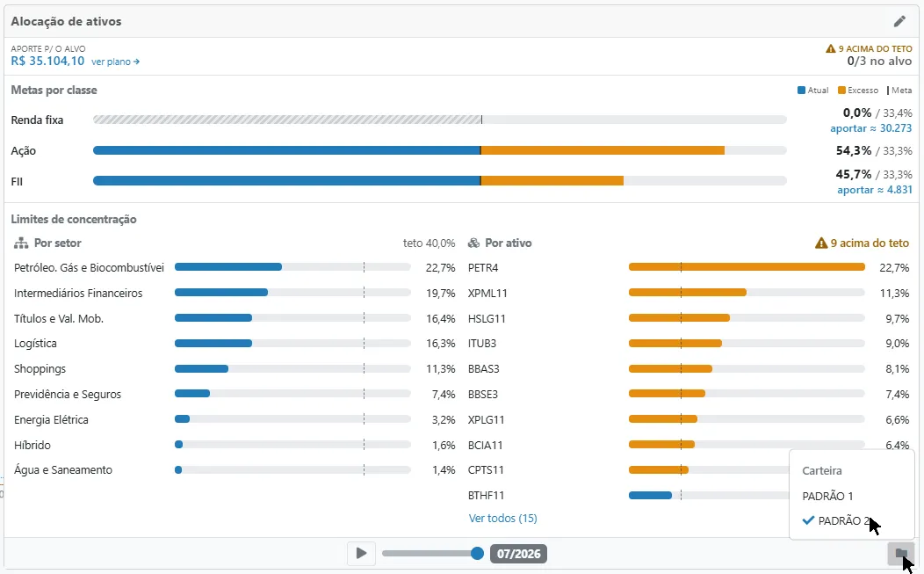Viewport: 924px width, 574px height.
Task: Click the 07/2026 date label
Action: tap(518, 554)
